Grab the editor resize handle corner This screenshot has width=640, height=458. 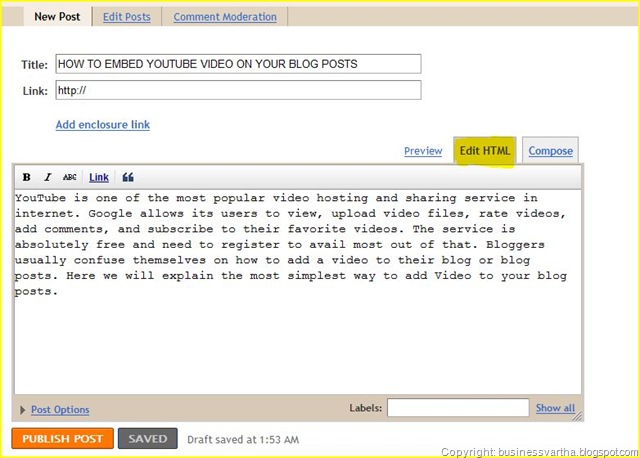tap(577, 416)
